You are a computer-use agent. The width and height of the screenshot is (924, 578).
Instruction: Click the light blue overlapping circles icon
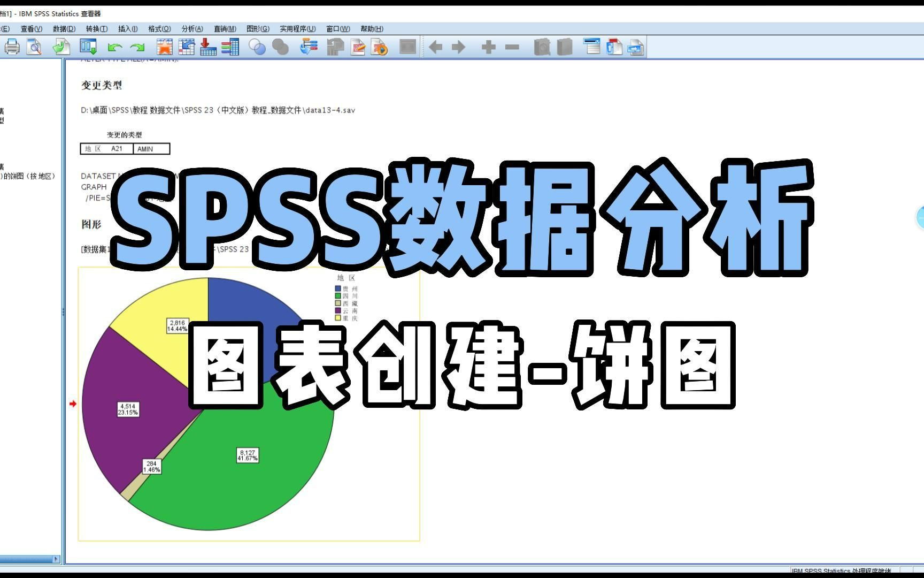(x=257, y=47)
